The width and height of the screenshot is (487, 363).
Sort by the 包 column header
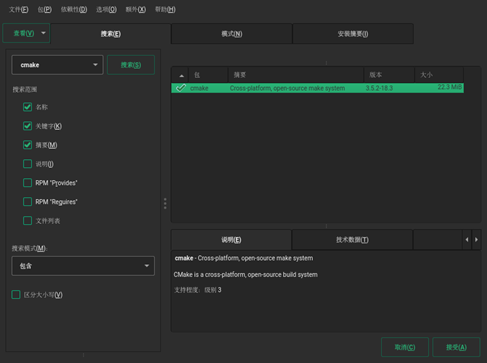tap(209, 75)
